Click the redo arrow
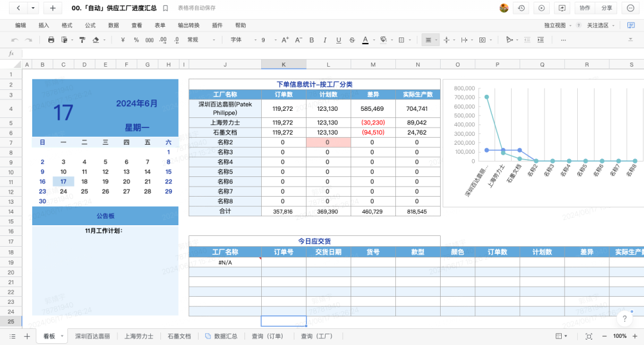This screenshot has width=644, height=345. point(29,40)
